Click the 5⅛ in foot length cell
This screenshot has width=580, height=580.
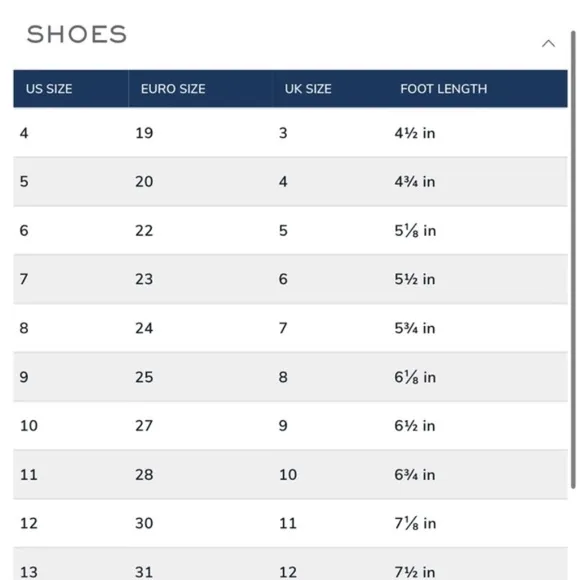pos(415,230)
